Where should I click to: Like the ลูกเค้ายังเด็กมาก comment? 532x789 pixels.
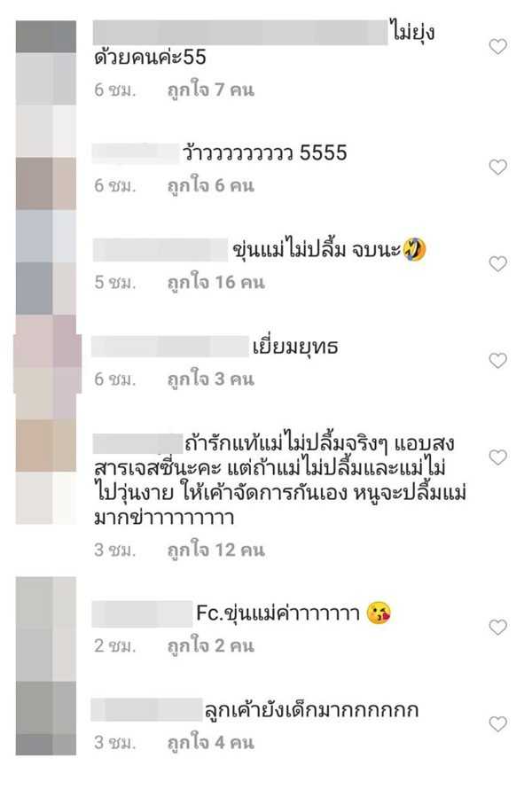tap(497, 723)
